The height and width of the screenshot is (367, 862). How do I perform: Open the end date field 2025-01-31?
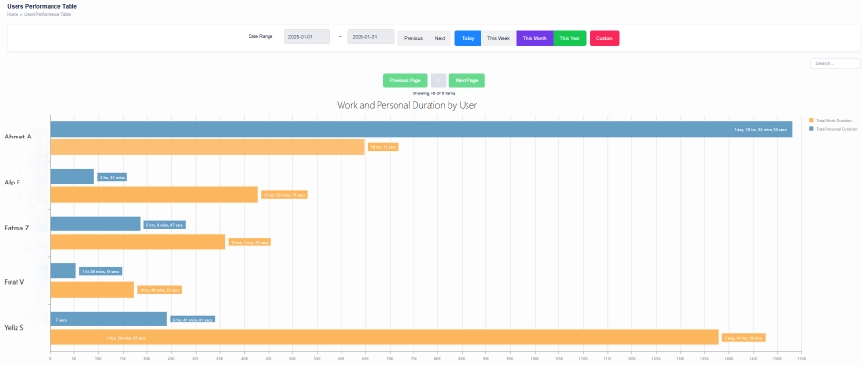tap(371, 37)
